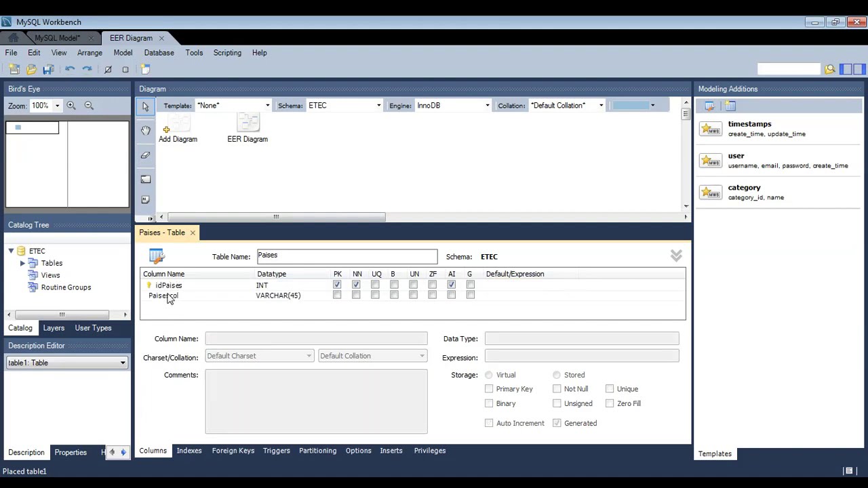
Task: Collapse the table header with double chevron
Action: point(676,256)
